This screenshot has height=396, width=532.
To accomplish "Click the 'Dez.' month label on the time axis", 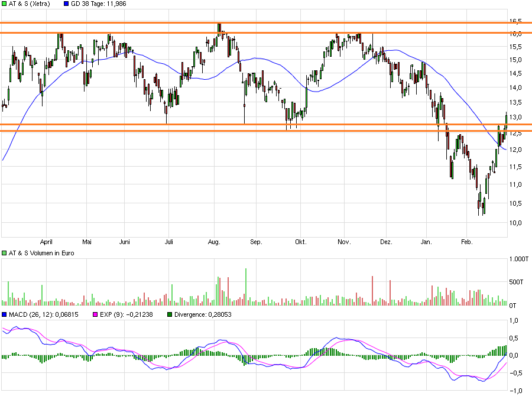I will click(386, 242).
